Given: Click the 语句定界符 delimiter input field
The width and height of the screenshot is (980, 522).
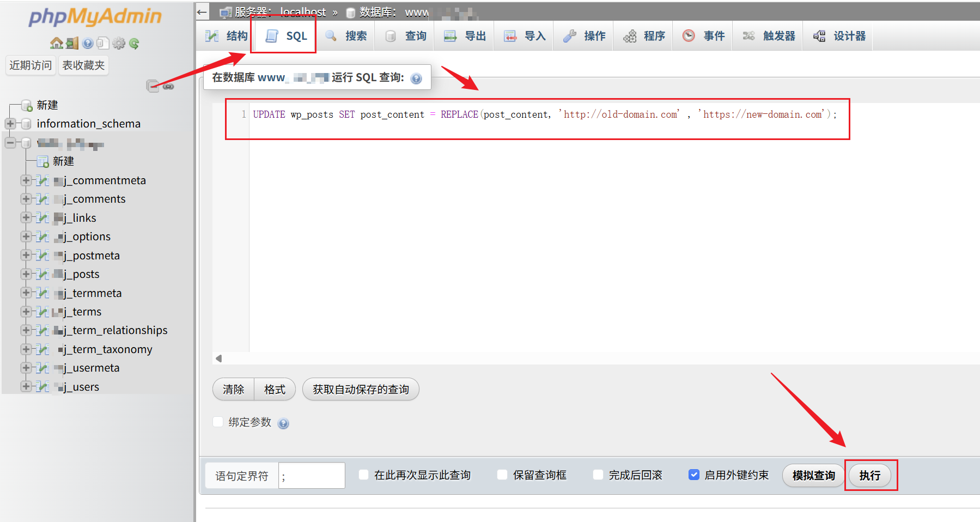Looking at the screenshot, I should pos(311,476).
